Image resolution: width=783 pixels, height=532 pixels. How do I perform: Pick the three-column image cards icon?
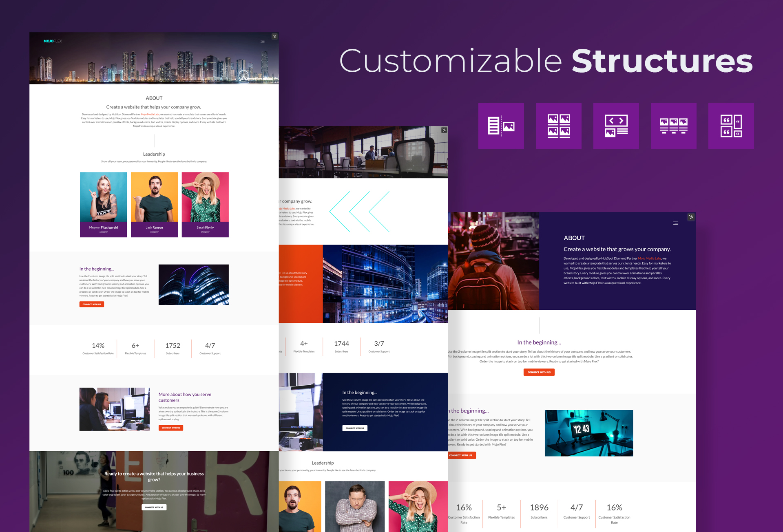(x=673, y=126)
